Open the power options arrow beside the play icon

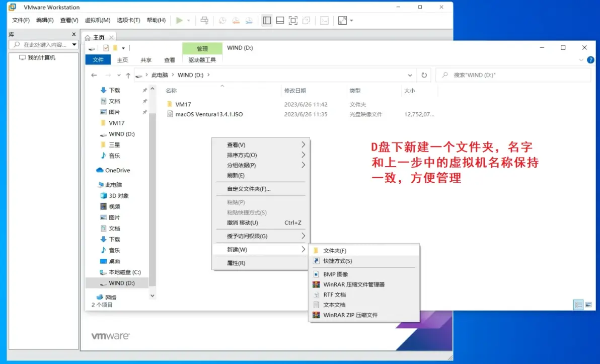point(188,21)
